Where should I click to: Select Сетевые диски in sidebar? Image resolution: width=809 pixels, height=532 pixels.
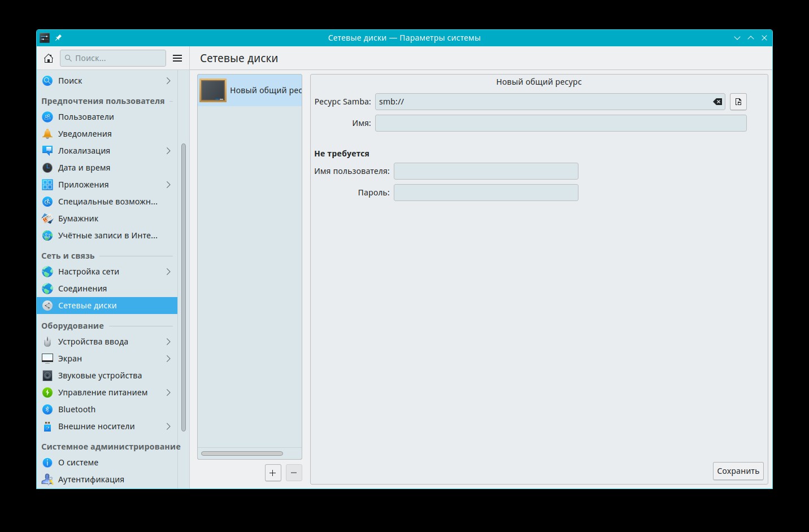tap(107, 306)
